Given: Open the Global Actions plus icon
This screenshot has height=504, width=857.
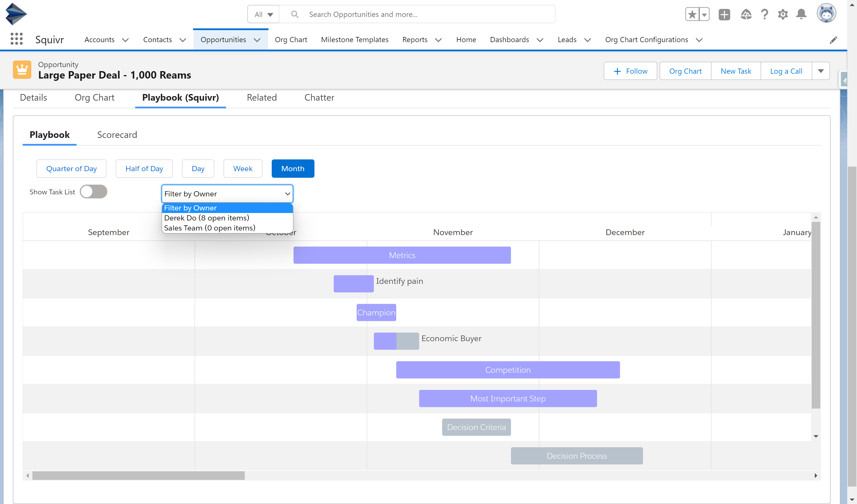Looking at the screenshot, I should click(724, 14).
